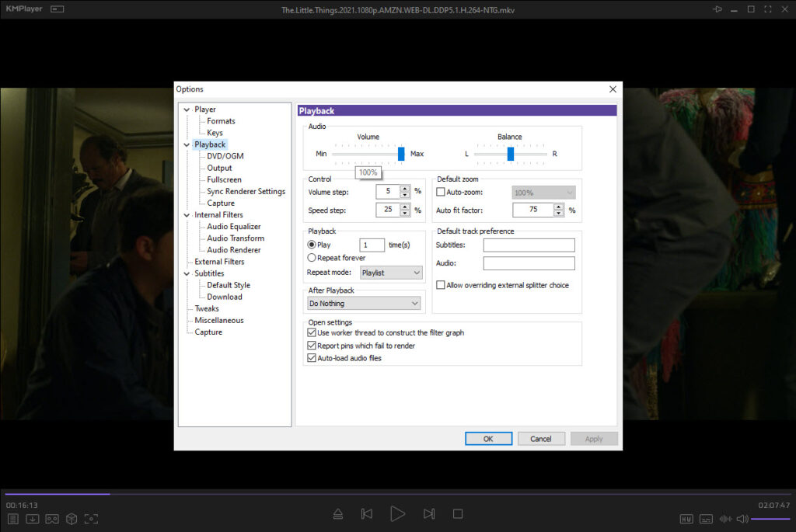Open the audio equalizer waveform icon

(x=725, y=519)
